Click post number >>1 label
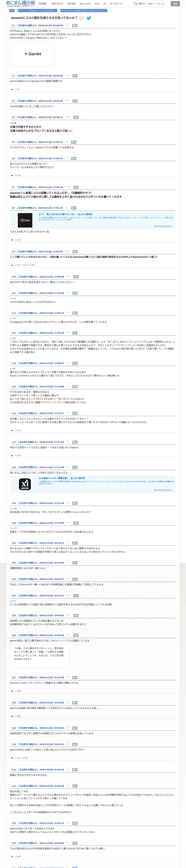Screen dimensions: 186x868 point(13,25)
